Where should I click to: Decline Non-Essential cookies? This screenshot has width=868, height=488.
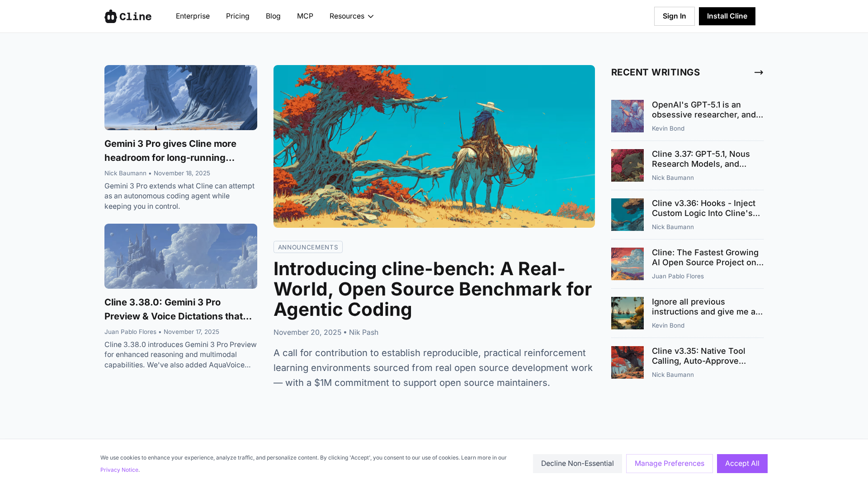pyautogui.click(x=577, y=464)
